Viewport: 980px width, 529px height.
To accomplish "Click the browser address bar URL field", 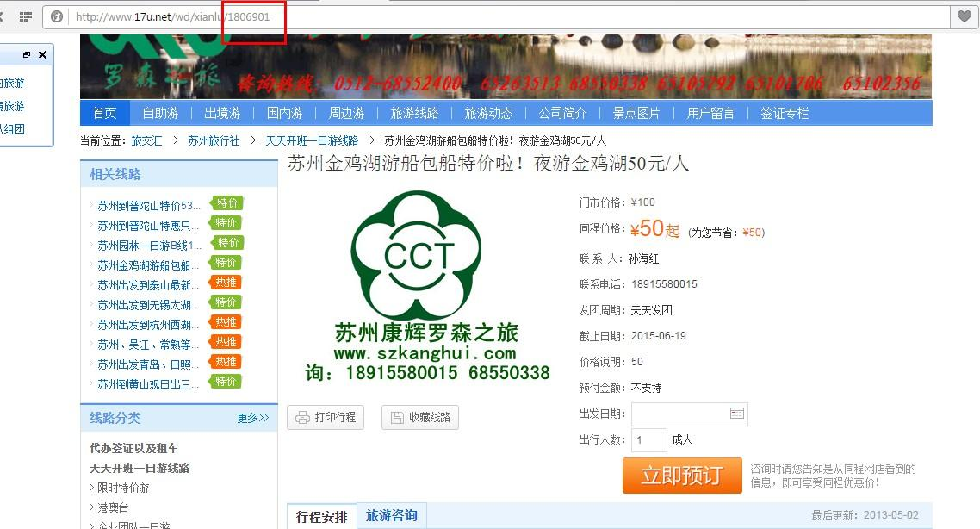I will click(x=497, y=17).
